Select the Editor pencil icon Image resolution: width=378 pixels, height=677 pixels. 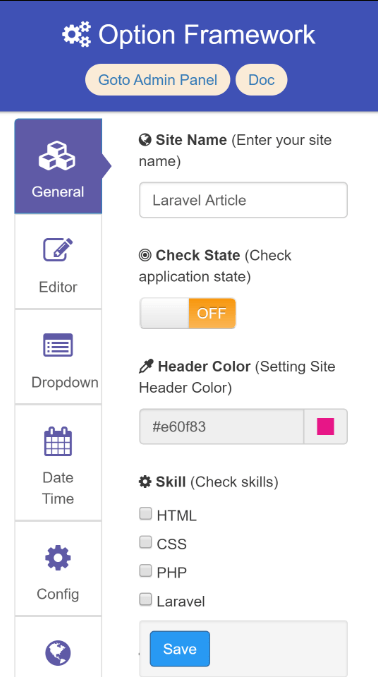coord(58,250)
